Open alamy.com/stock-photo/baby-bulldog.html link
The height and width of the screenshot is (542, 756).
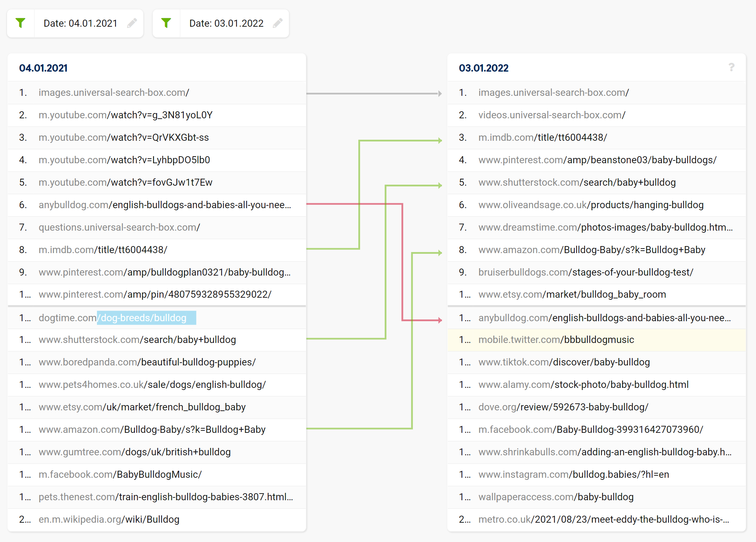(584, 385)
